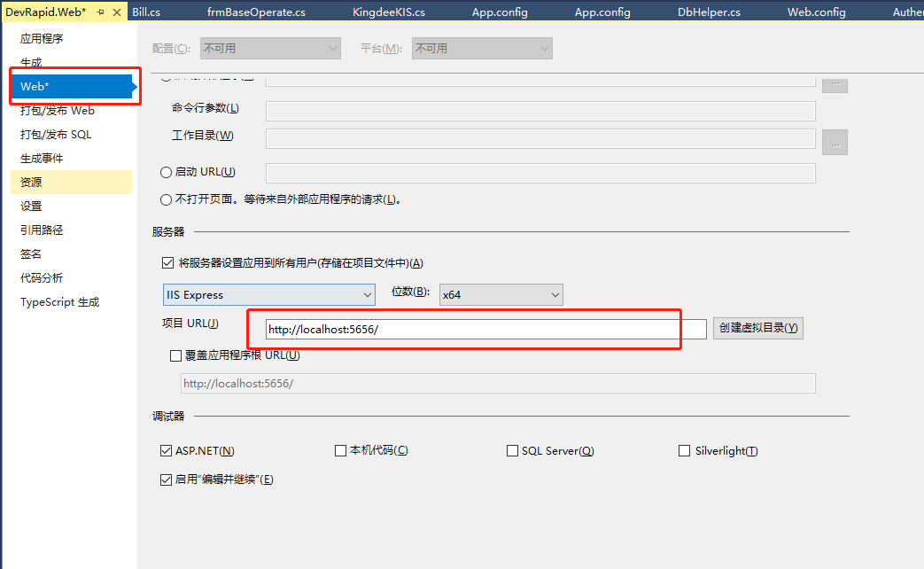Click inside the 项目 URL input field
924x569 pixels.
(478, 328)
